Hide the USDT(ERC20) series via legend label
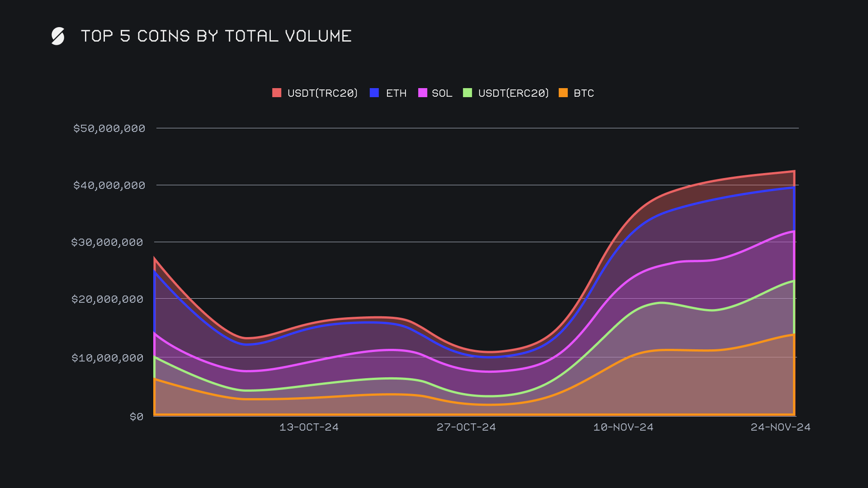The height and width of the screenshot is (488, 868). 513,93
